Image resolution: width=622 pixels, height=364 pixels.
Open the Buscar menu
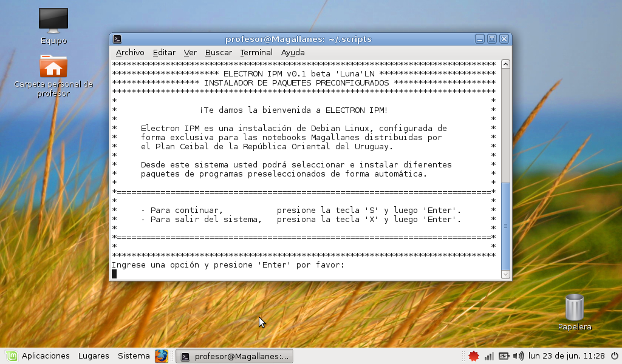(x=219, y=53)
